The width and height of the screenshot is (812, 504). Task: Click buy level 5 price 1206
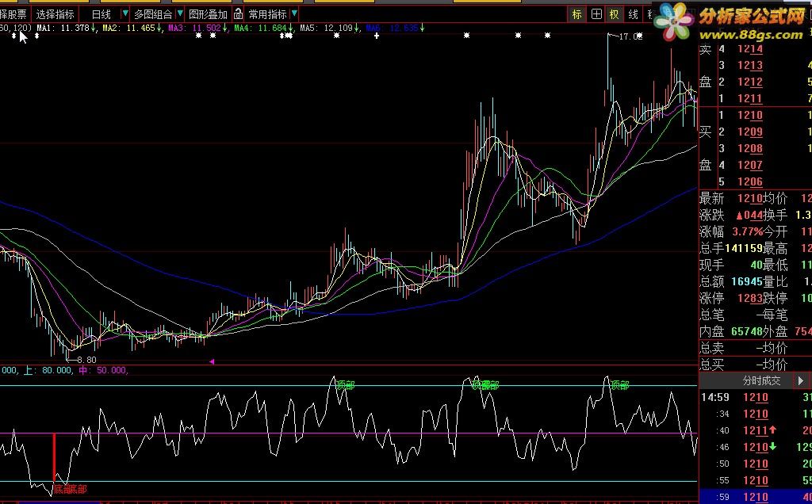tap(750, 181)
